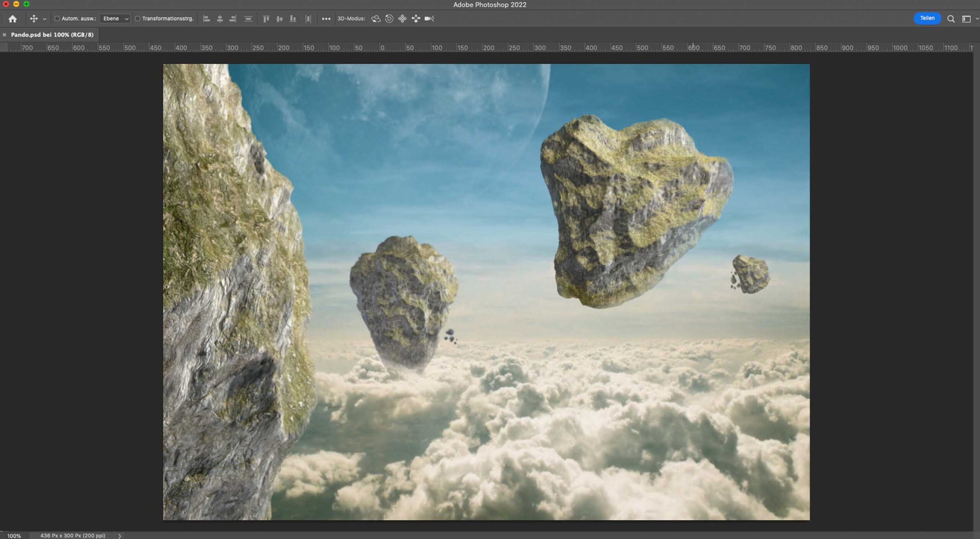Viewport: 980px width, 539px height.
Task: Select 3D pan camera mode
Action: tap(402, 18)
